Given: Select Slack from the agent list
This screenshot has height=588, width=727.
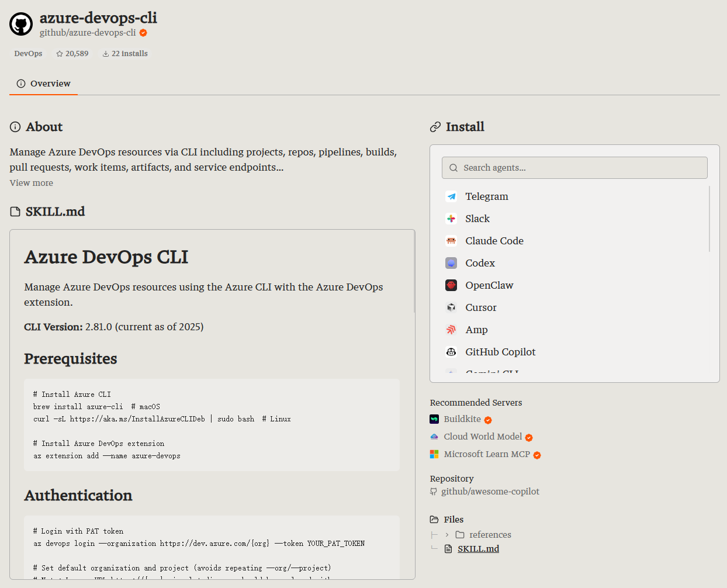Looking at the screenshot, I should (576, 219).
